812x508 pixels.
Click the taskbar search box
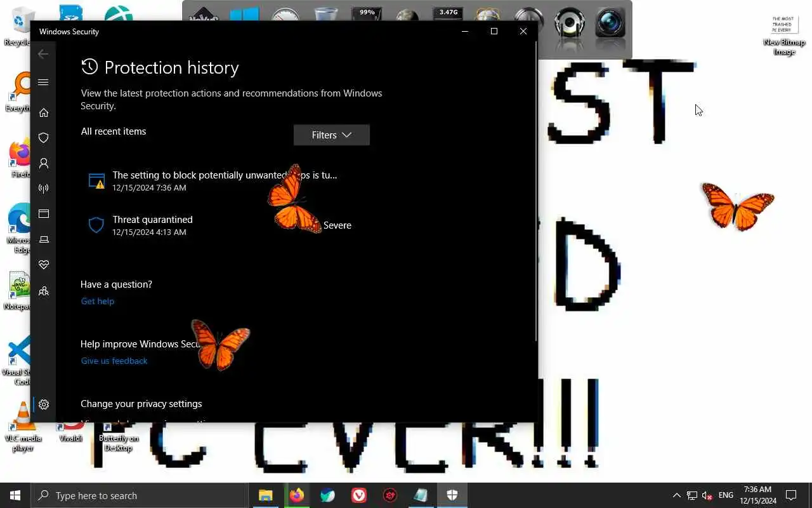click(x=140, y=495)
